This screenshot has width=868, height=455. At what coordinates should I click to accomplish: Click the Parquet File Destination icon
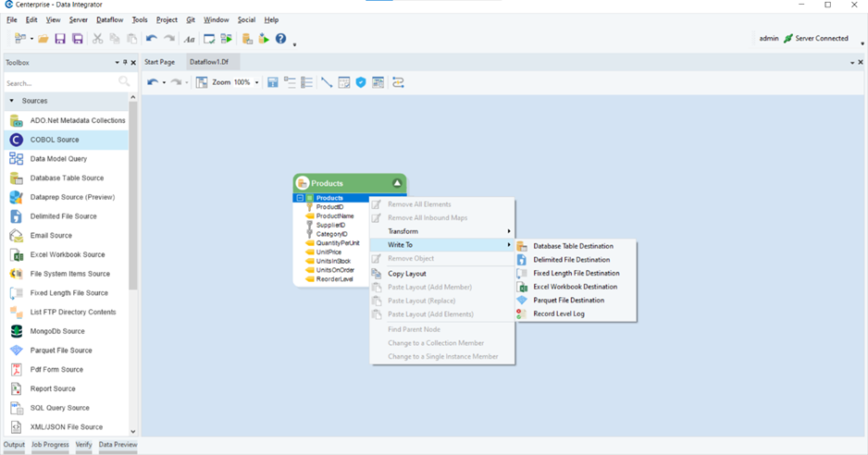pos(522,301)
